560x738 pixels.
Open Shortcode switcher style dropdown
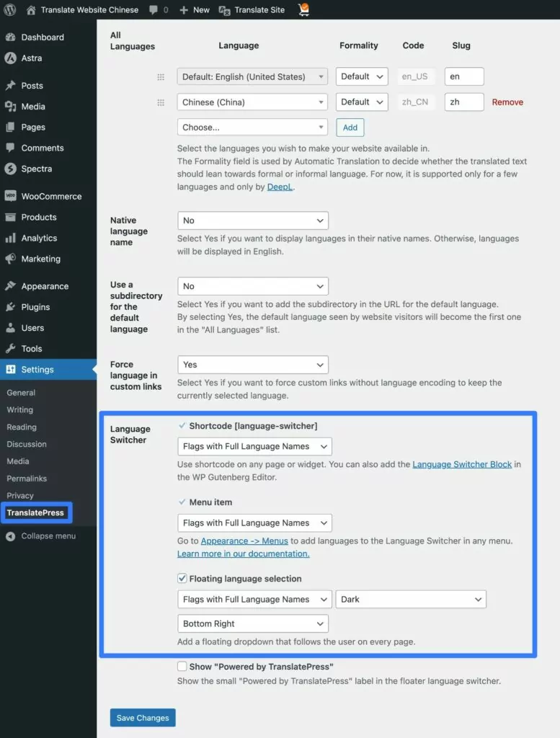point(254,446)
